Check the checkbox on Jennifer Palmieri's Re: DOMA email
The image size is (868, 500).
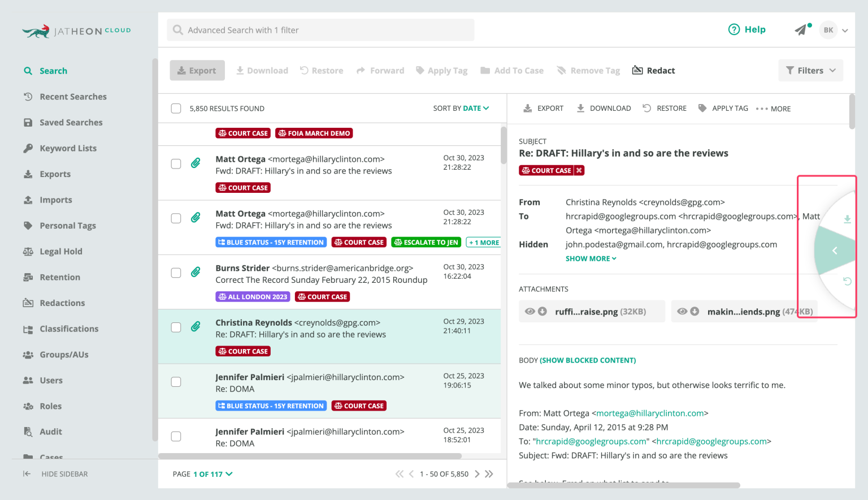click(176, 382)
